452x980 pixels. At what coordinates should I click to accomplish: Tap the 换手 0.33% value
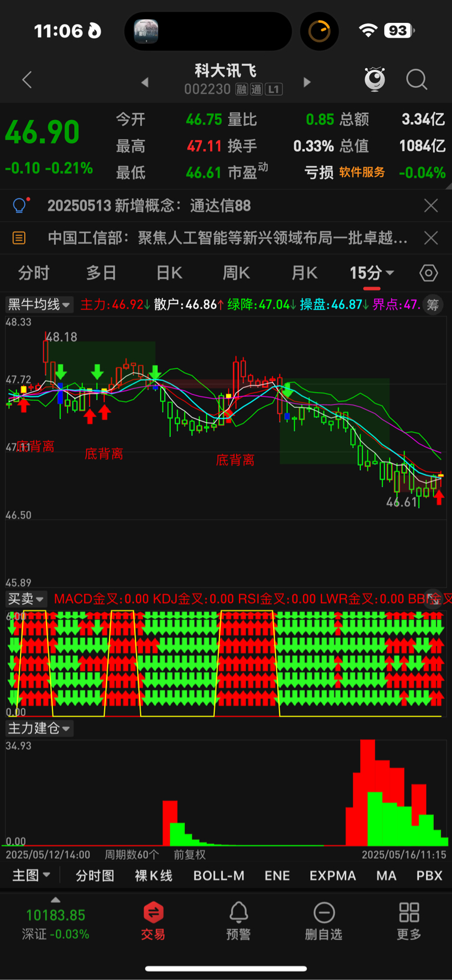tap(314, 146)
